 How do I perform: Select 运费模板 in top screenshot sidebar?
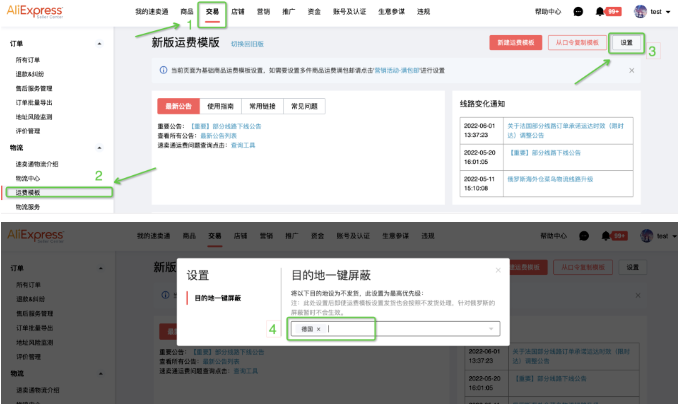click(x=28, y=192)
